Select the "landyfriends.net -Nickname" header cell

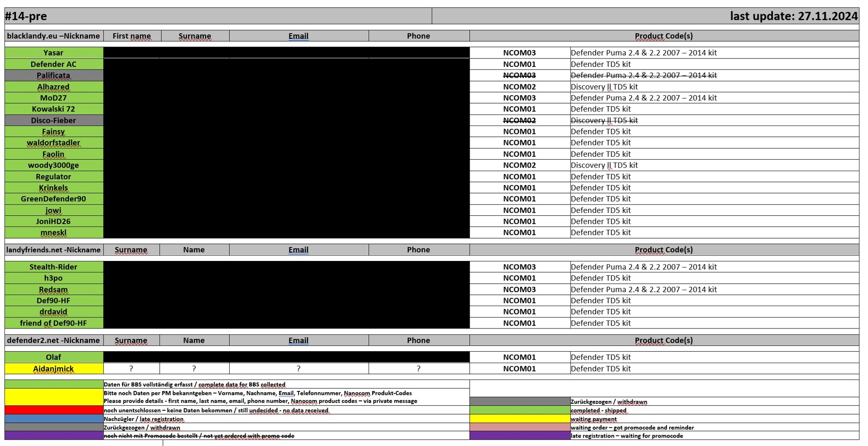click(54, 250)
